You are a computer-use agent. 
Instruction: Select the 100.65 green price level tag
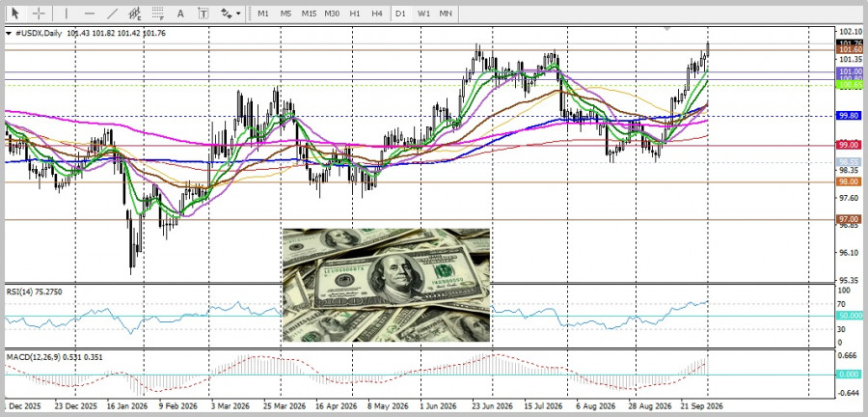(850, 85)
